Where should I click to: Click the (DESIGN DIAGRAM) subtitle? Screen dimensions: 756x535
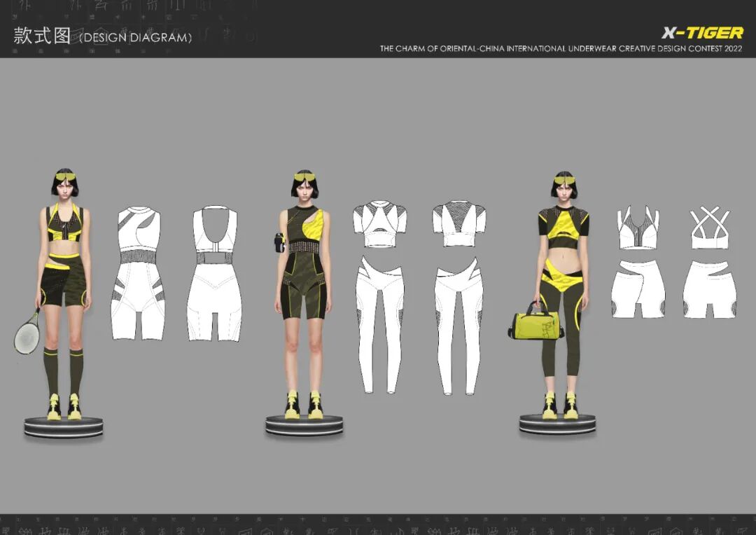[136, 38]
